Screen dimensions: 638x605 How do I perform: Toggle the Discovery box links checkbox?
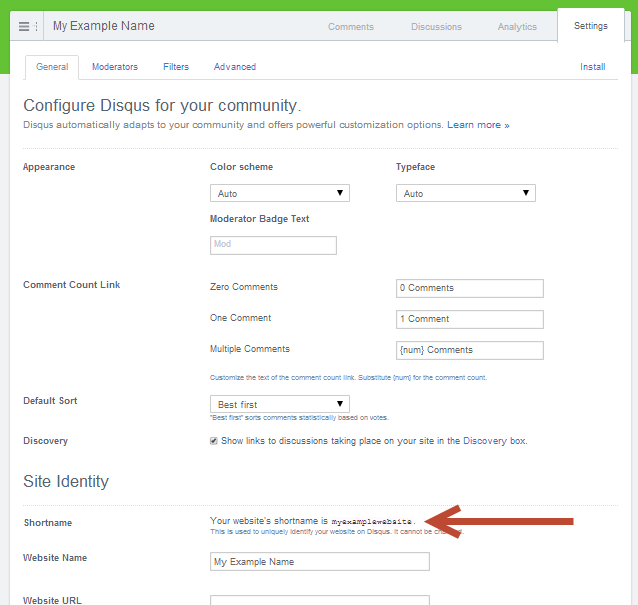pyautogui.click(x=214, y=441)
